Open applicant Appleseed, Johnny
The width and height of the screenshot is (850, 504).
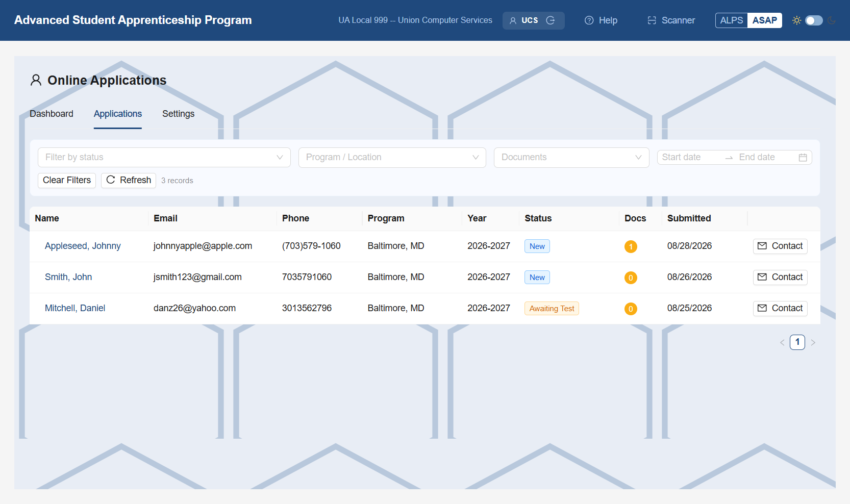point(83,246)
